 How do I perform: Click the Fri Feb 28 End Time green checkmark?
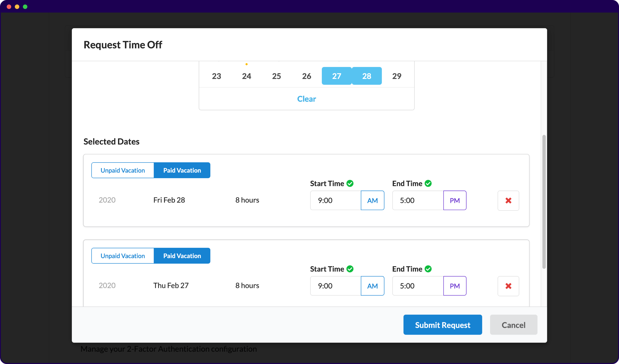point(428,183)
